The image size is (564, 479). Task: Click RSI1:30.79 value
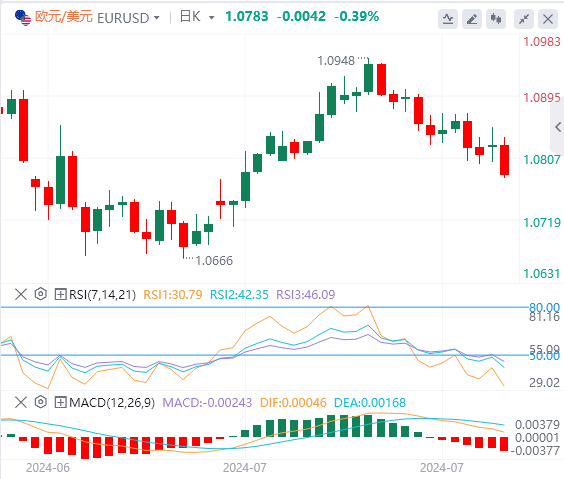(173, 295)
